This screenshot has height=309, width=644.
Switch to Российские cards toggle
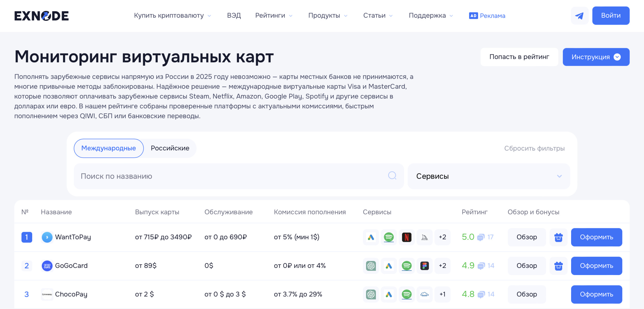[x=170, y=148]
